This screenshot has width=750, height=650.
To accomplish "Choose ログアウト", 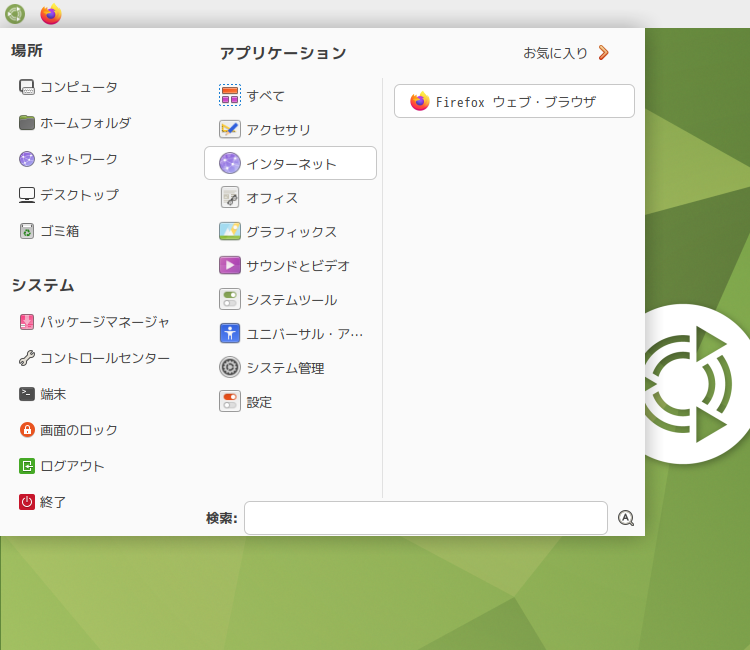I will click(62, 466).
